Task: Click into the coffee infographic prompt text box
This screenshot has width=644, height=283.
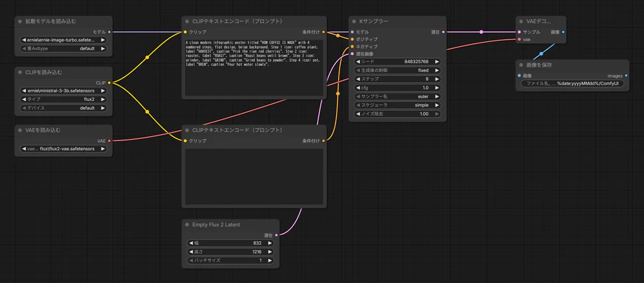Action: point(254,68)
